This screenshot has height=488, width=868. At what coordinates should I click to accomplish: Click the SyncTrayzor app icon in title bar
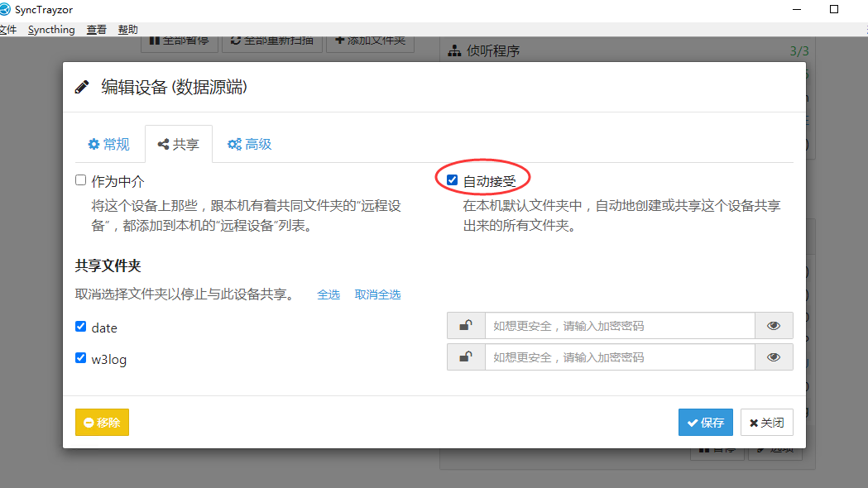(x=5, y=9)
